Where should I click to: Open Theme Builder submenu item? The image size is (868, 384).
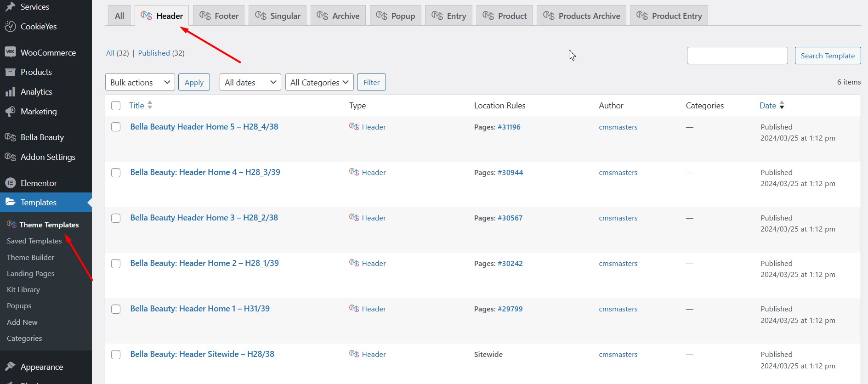(30, 257)
